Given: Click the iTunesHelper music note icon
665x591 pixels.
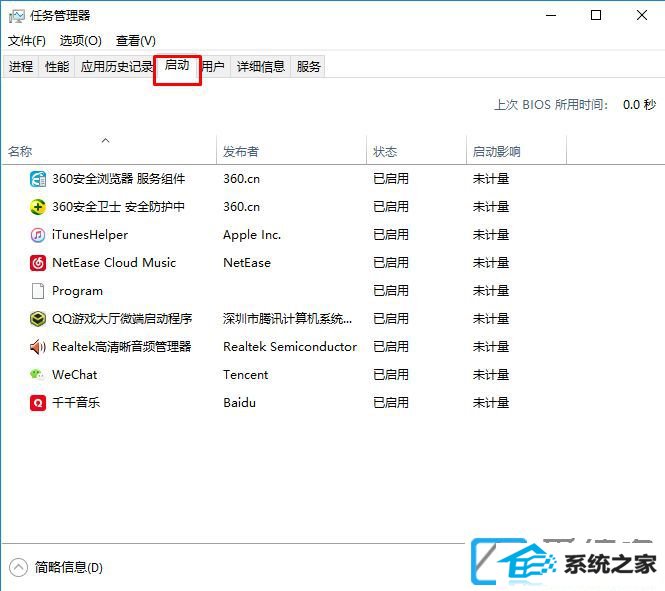Looking at the screenshot, I should (x=38, y=235).
